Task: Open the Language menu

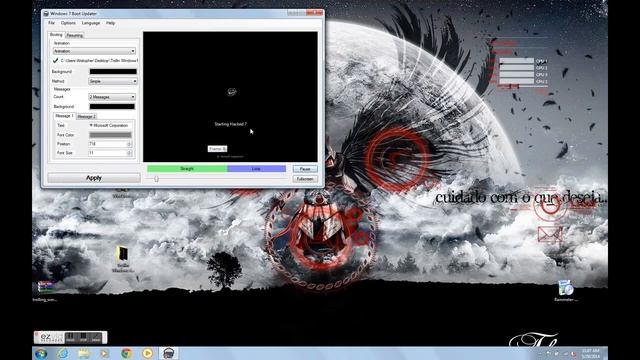Action: [91, 23]
